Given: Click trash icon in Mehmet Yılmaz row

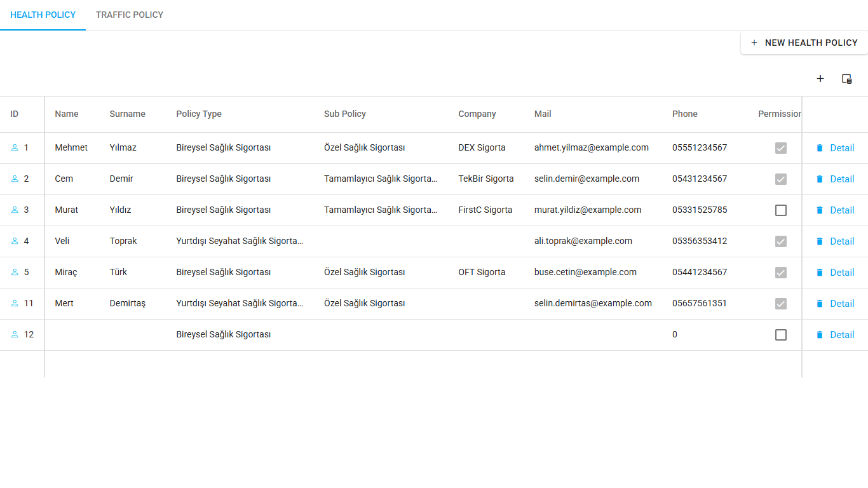Looking at the screenshot, I should 819,148.
